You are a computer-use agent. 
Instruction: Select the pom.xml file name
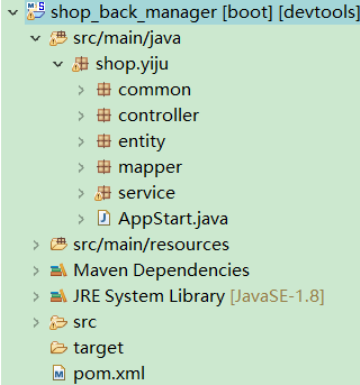109,374
